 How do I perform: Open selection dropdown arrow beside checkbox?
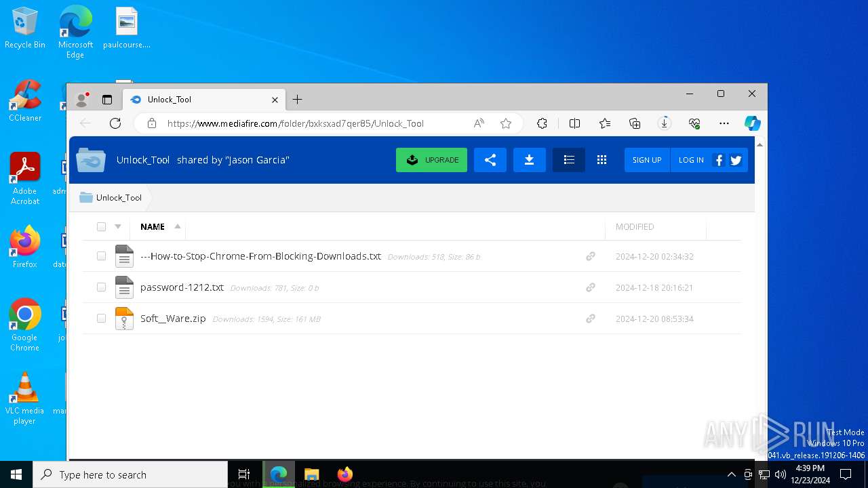click(x=118, y=227)
